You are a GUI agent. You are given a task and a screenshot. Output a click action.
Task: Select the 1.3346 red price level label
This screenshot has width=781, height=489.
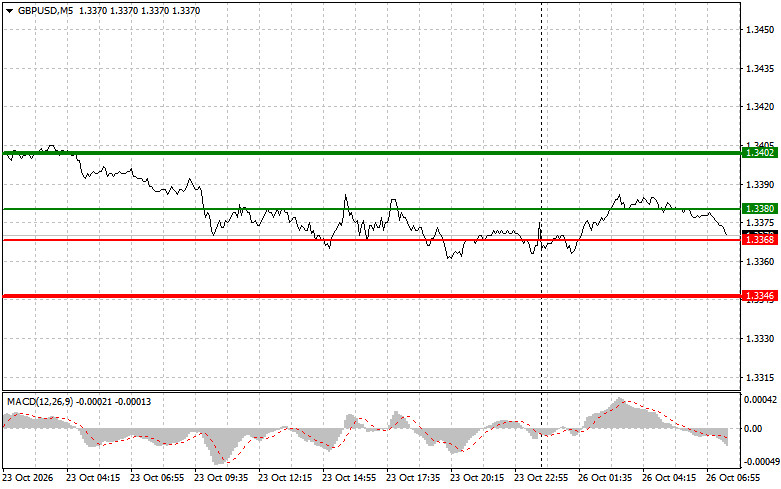click(760, 296)
